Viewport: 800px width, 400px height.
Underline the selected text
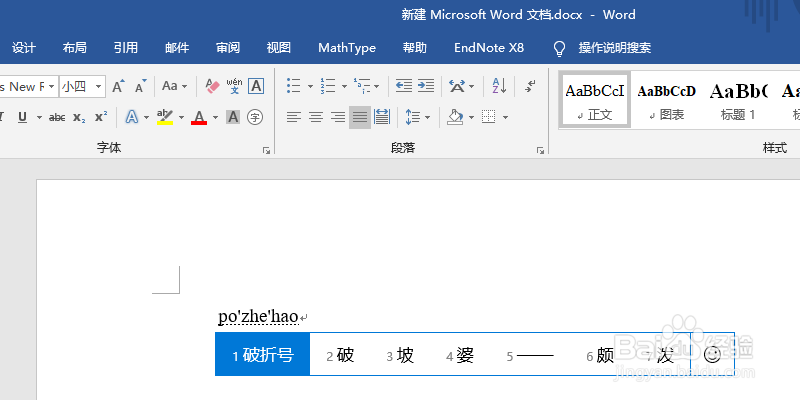coord(22,117)
